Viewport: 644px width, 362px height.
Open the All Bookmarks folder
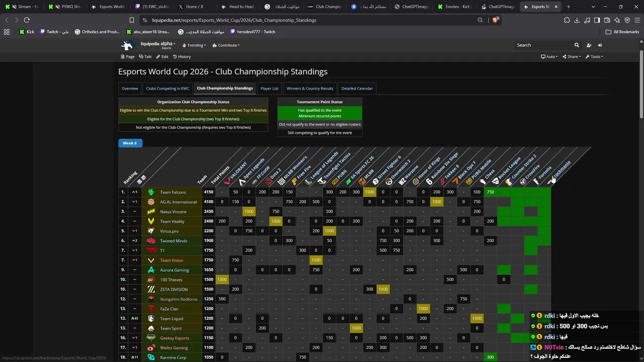pos(622,32)
